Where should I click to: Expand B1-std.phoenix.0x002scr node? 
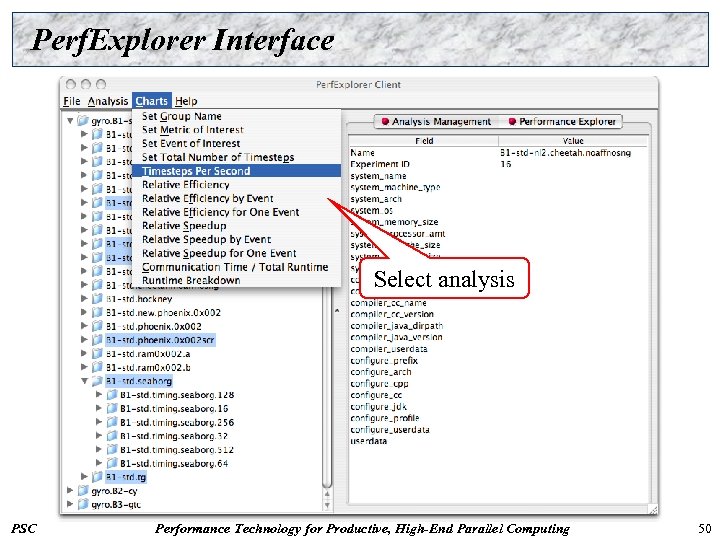coord(84,340)
